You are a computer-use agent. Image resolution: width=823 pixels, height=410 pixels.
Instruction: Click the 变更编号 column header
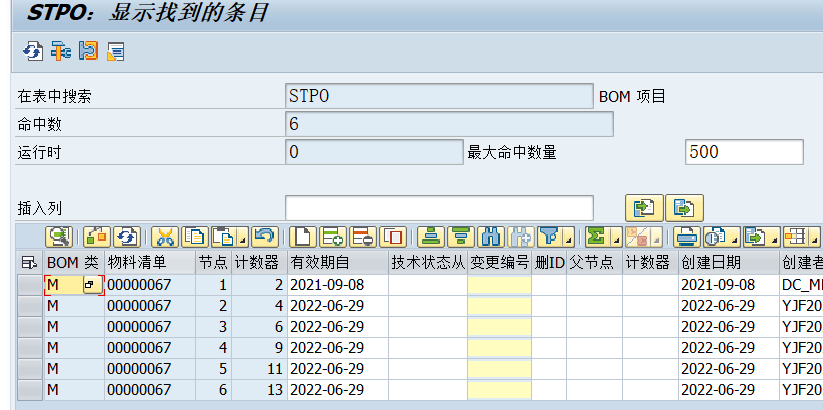point(499,262)
